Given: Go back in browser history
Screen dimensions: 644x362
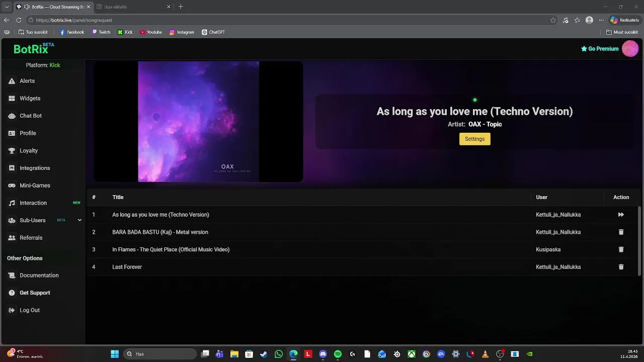Looking at the screenshot, I should 7,20.
